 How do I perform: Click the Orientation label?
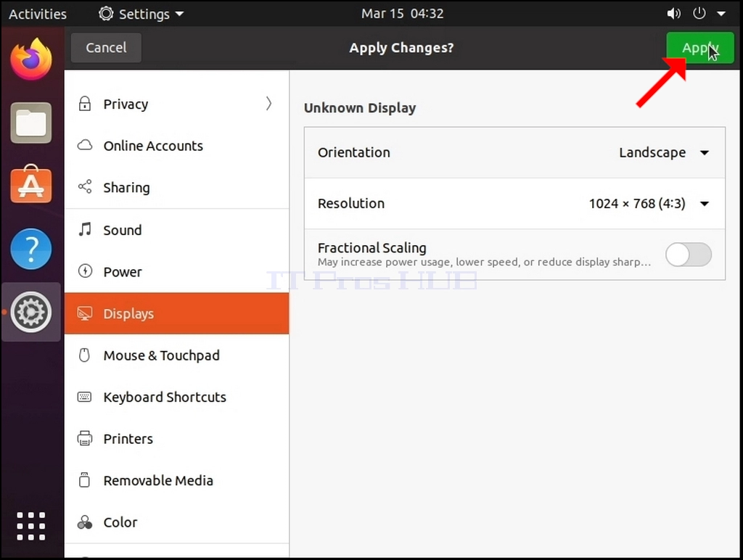(354, 152)
